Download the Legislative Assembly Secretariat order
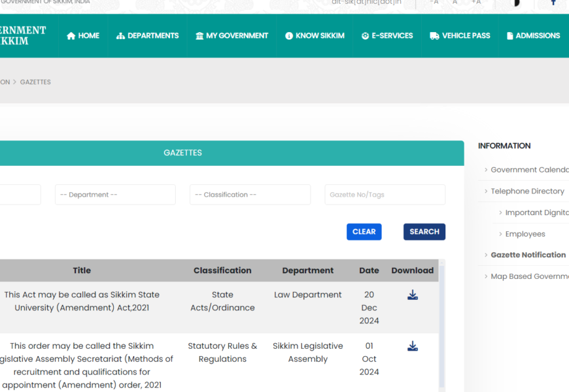The width and height of the screenshot is (569, 392). tap(413, 346)
